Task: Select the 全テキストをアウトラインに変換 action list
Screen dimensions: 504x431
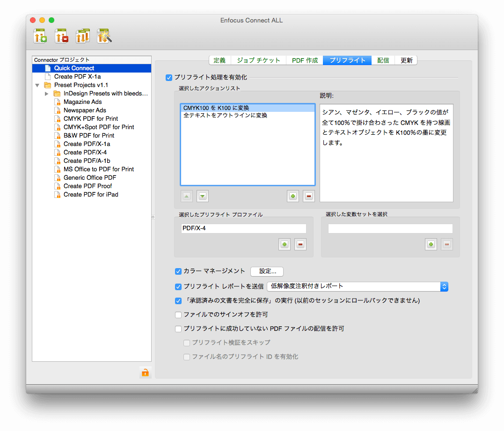Action: coord(248,116)
